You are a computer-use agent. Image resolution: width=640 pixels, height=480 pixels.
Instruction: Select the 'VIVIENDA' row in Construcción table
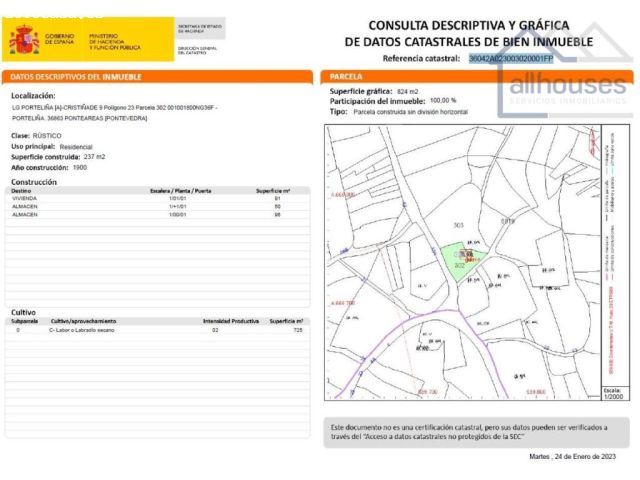click(157, 198)
